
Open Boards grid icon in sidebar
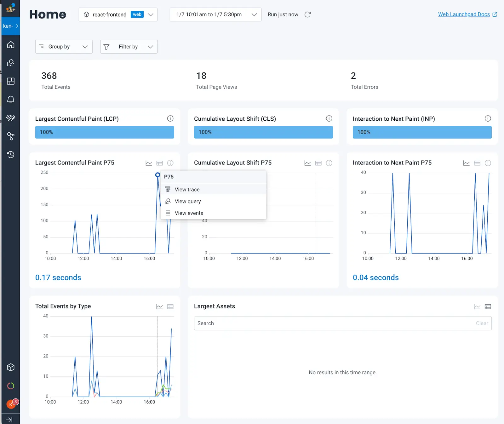(x=11, y=81)
